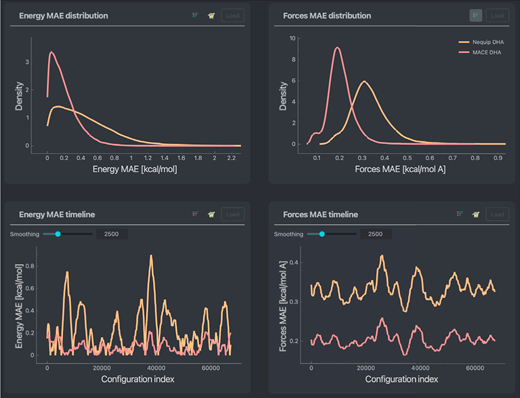Click Load button in Energy MAE distribution panel

coord(233,16)
